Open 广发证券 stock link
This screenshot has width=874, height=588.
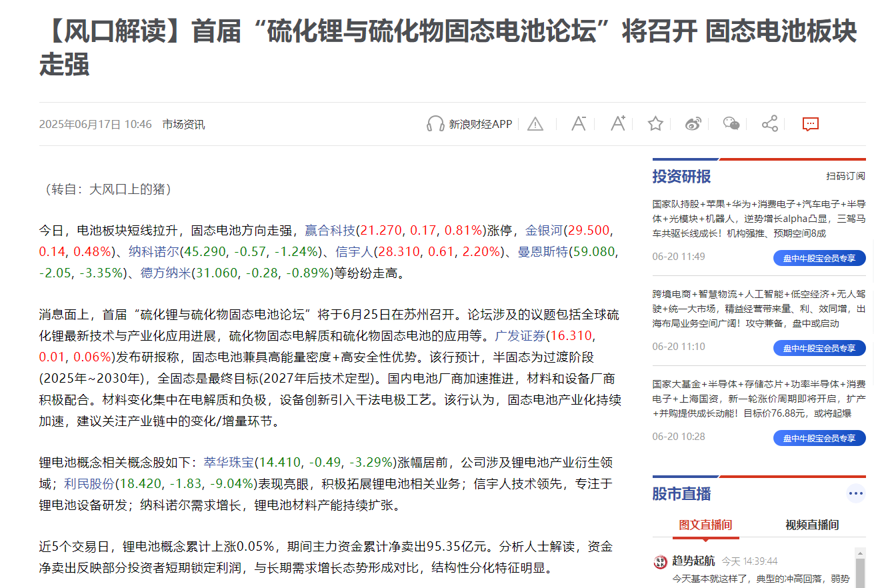520,335
